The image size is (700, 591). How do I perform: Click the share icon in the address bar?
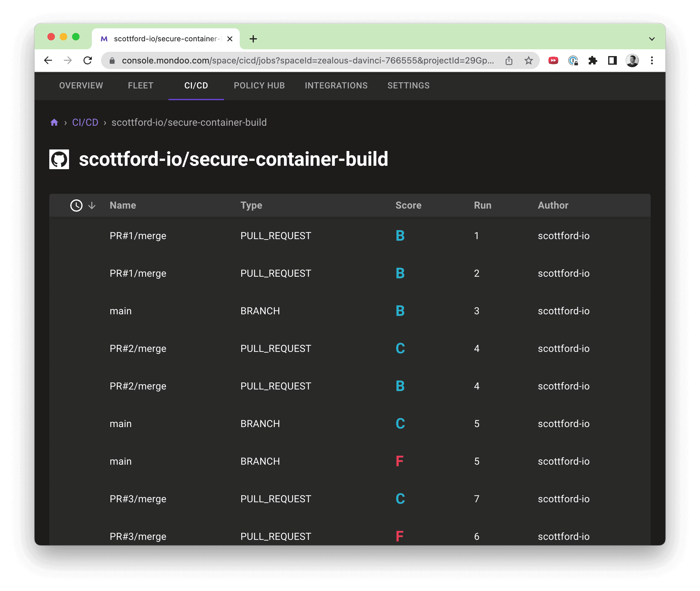[x=509, y=61]
